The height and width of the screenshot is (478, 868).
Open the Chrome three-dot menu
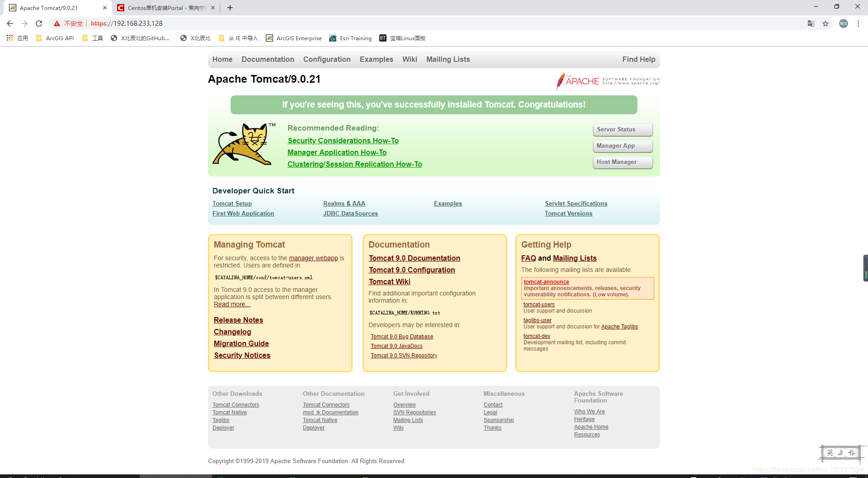[x=858, y=23]
